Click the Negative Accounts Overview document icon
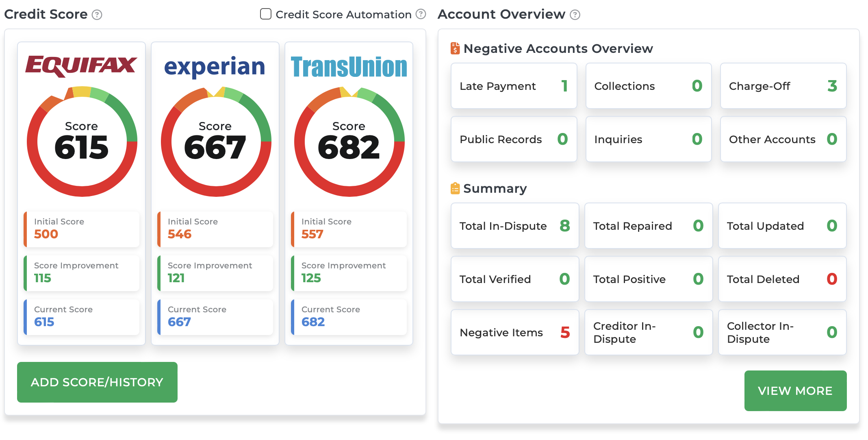This screenshot has width=868, height=440. 455,48
